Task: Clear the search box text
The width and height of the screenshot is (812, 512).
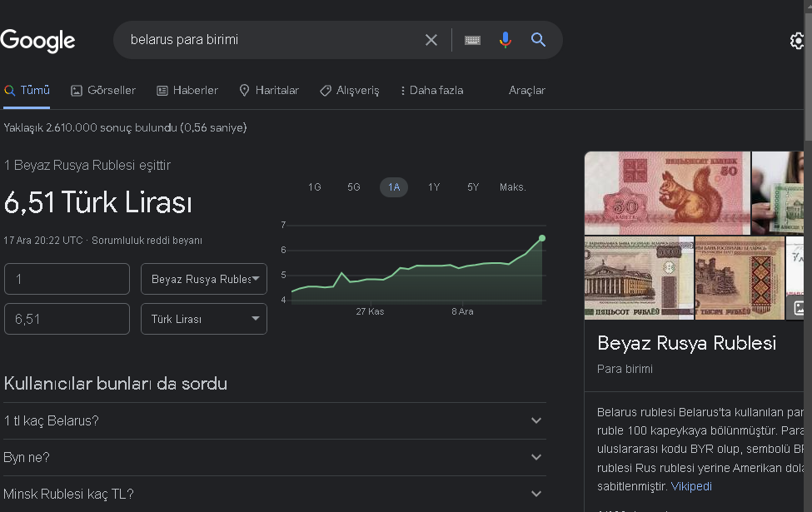Action: coord(431,40)
